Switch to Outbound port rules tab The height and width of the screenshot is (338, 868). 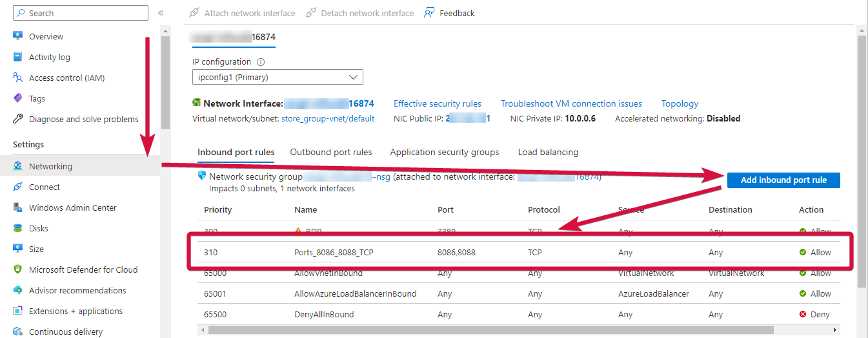(331, 153)
